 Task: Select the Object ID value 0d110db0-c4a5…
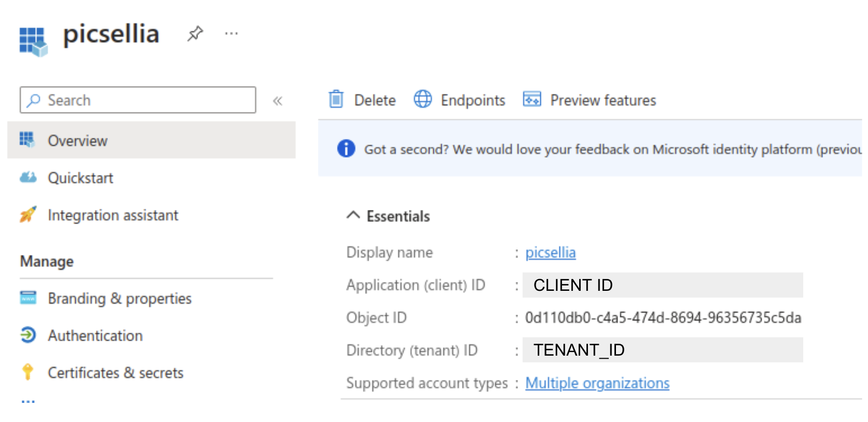tap(663, 318)
